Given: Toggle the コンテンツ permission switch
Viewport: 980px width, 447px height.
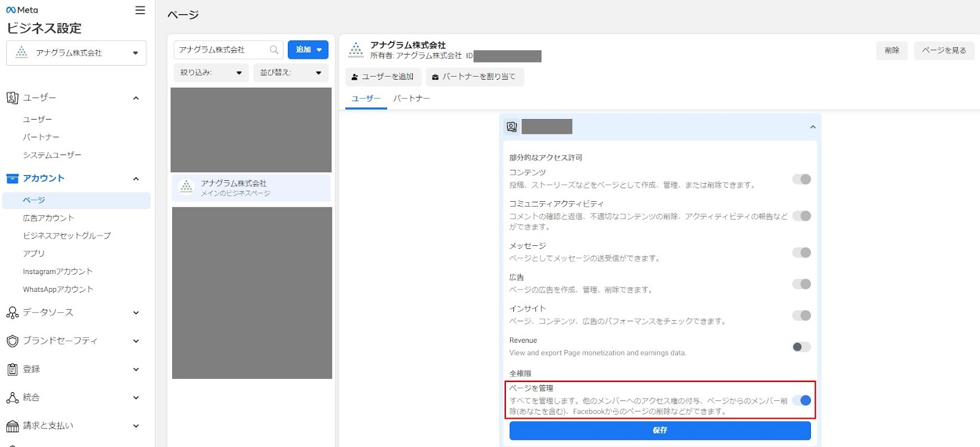Looking at the screenshot, I should [802, 179].
